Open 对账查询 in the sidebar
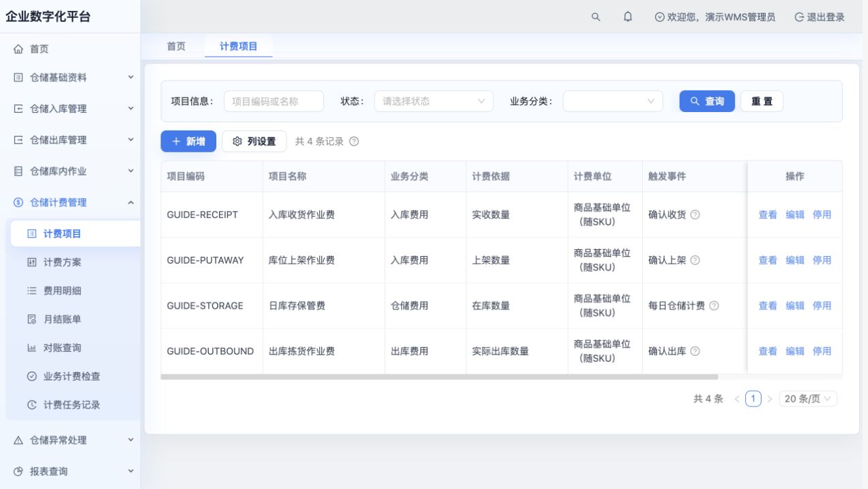 pos(73,348)
